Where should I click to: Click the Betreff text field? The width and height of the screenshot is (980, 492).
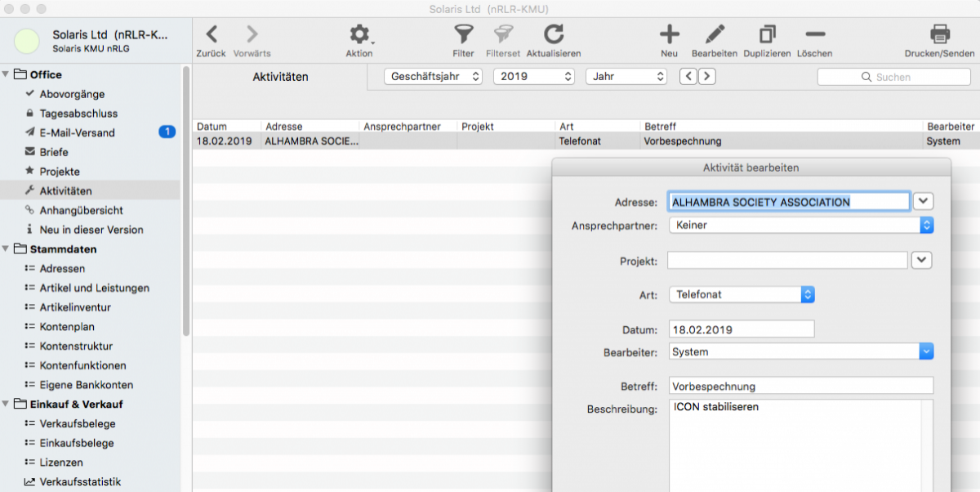click(800, 386)
